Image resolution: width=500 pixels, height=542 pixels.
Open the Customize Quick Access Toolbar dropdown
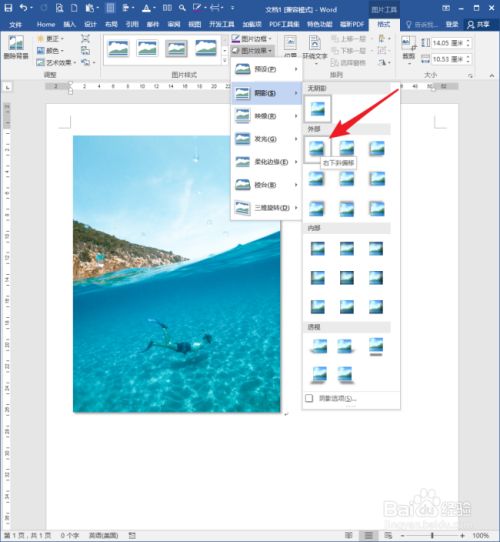[x=232, y=8]
